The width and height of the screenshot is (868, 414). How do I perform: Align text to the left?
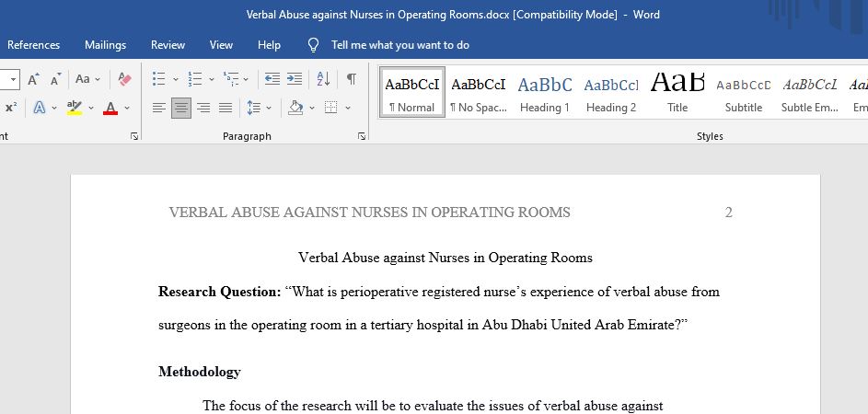[159, 108]
